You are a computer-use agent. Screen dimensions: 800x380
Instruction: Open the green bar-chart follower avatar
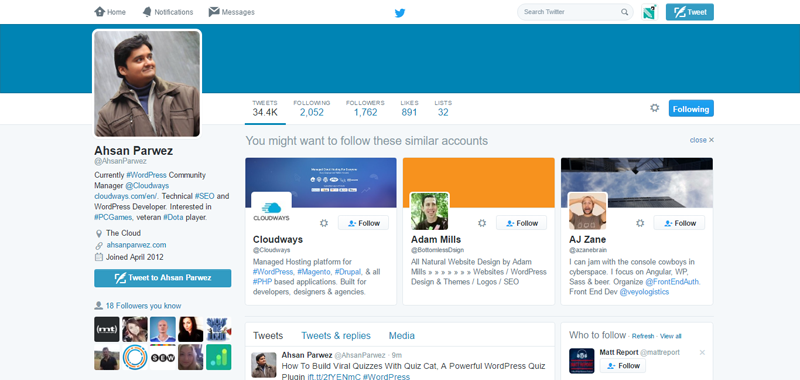tap(218, 357)
